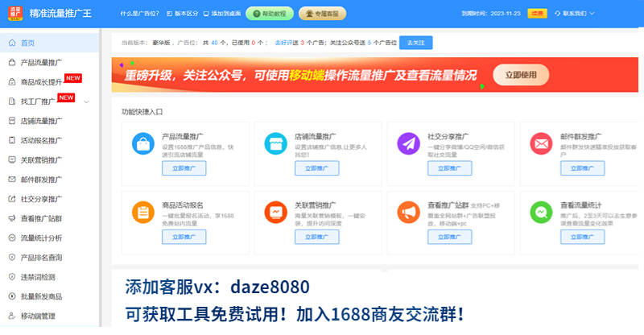This screenshot has height=335, width=644.
Task: Click 立即推广 under 邮件群发推广 card
Action: pyautogui.click(x=582, y=168)
